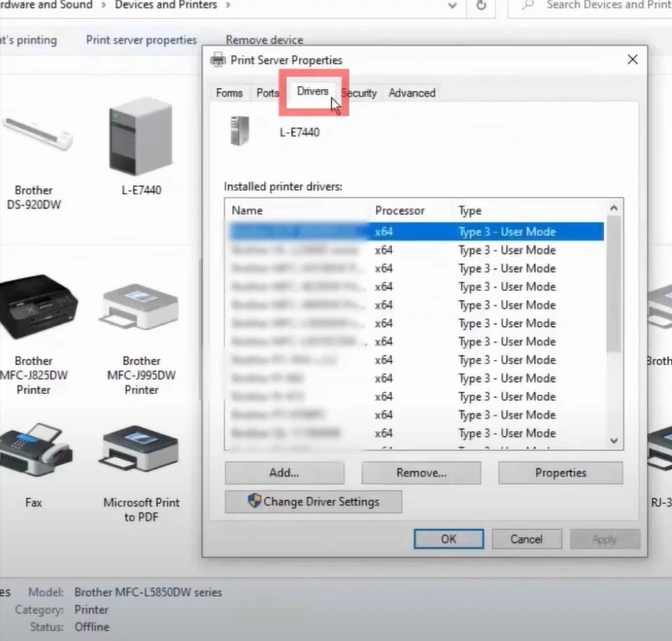The height and width of the screenshot is (641, 672).
Task: Click the Add... driver button
Action: click(284, 473)
